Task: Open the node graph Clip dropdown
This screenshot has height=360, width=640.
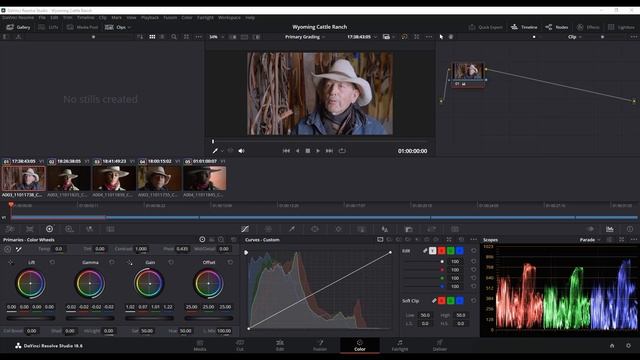Action: click(x=575, y=37)
